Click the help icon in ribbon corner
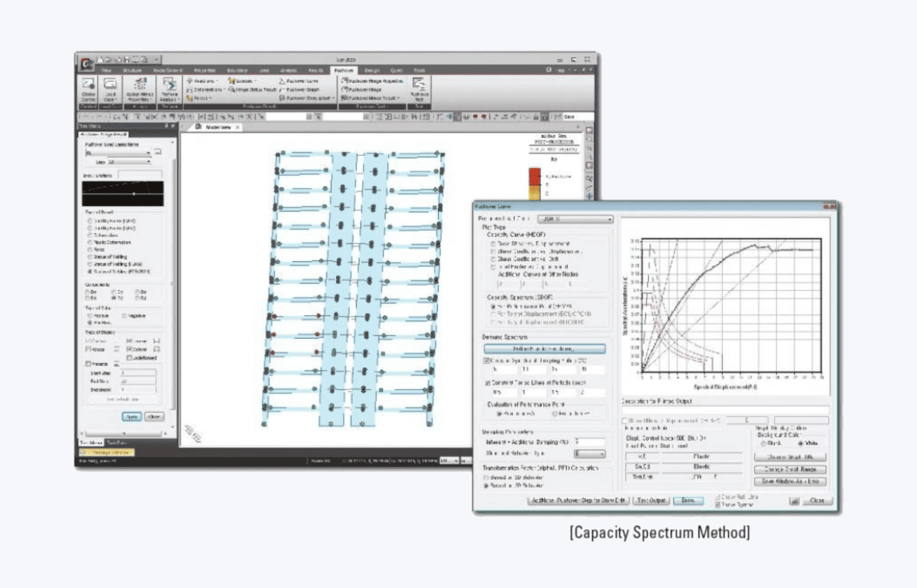The image size is (917, 588). point(549,69)
